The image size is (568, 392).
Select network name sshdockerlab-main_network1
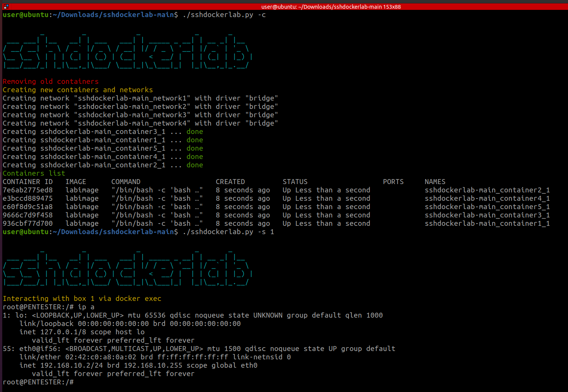click(x=133, y=98)
